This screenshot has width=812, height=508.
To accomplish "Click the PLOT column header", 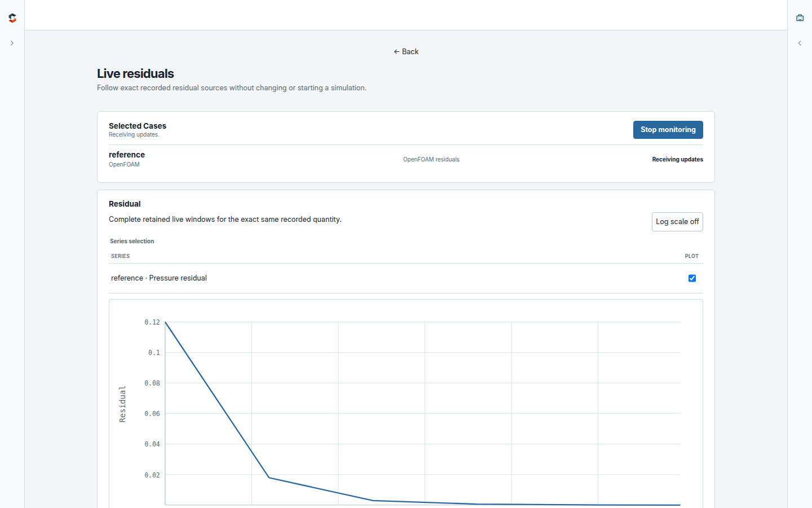I will (x=691, y=256).
